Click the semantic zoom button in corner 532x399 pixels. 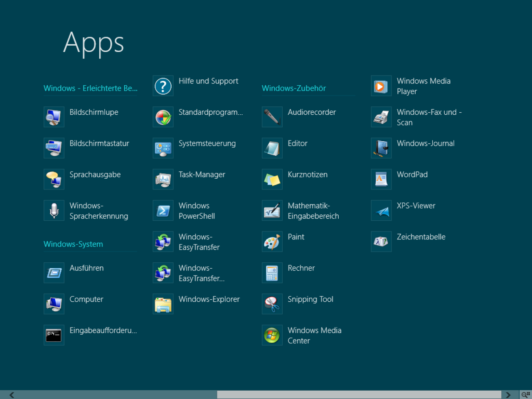526,395
